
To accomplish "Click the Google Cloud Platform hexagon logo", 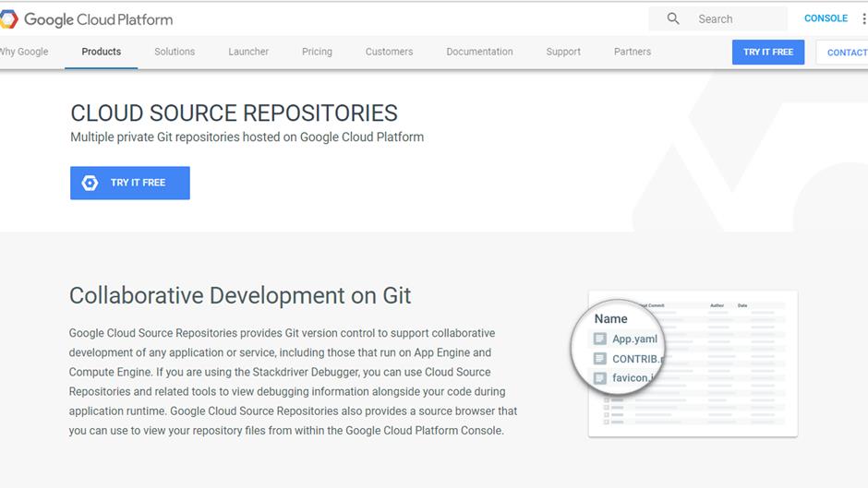I will 8,19.
